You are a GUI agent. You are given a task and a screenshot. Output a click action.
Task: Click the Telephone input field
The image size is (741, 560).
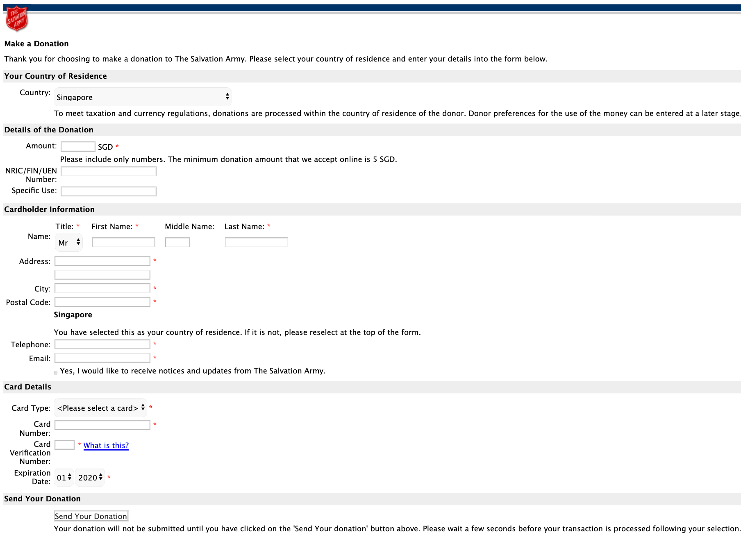coord(102,344)
